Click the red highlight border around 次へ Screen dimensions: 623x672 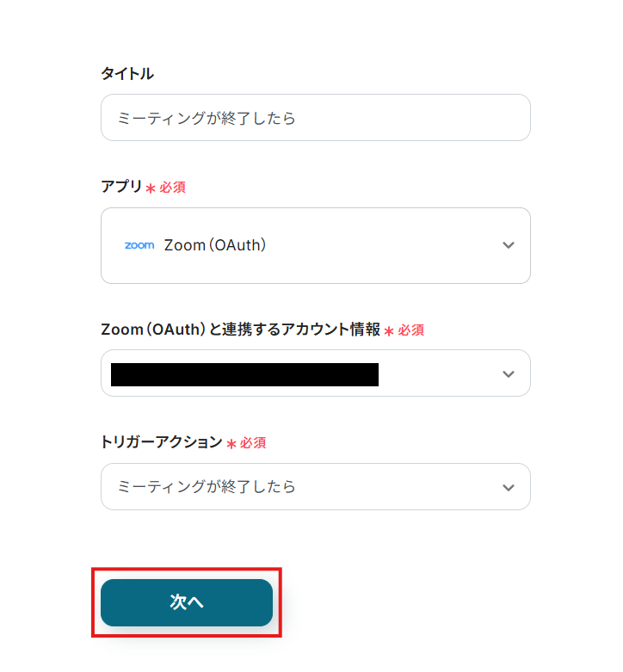point(187,568)
